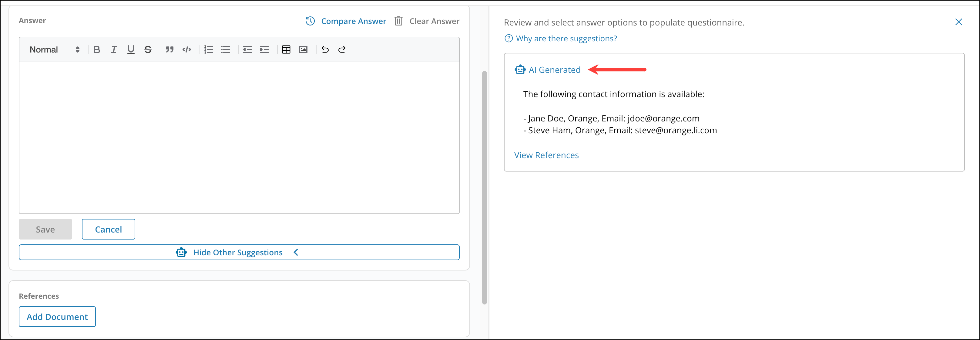Click the Cancel button below the editor
980x340 pixels.
click(108, 229)
